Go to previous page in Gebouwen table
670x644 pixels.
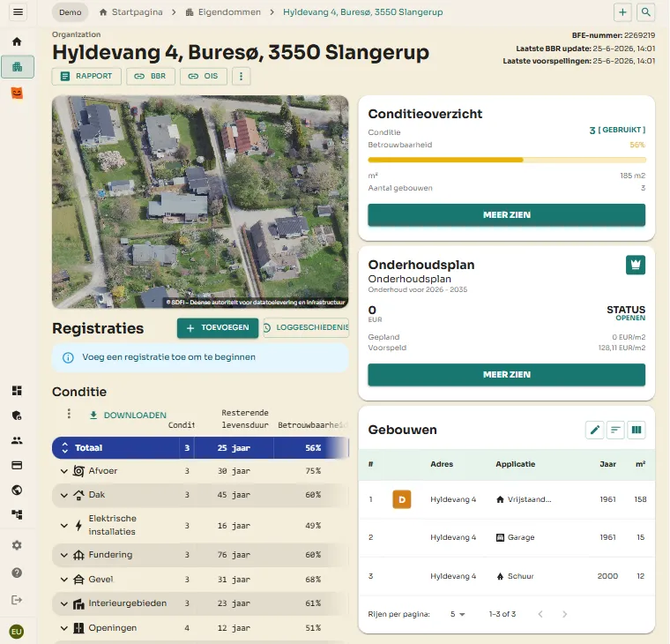(x=540, y=614)
